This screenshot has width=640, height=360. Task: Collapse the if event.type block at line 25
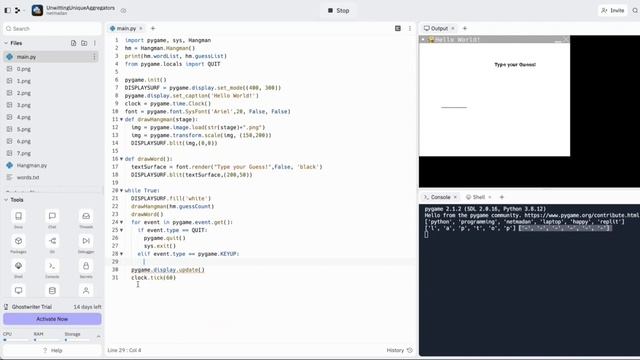click(121, 230)
